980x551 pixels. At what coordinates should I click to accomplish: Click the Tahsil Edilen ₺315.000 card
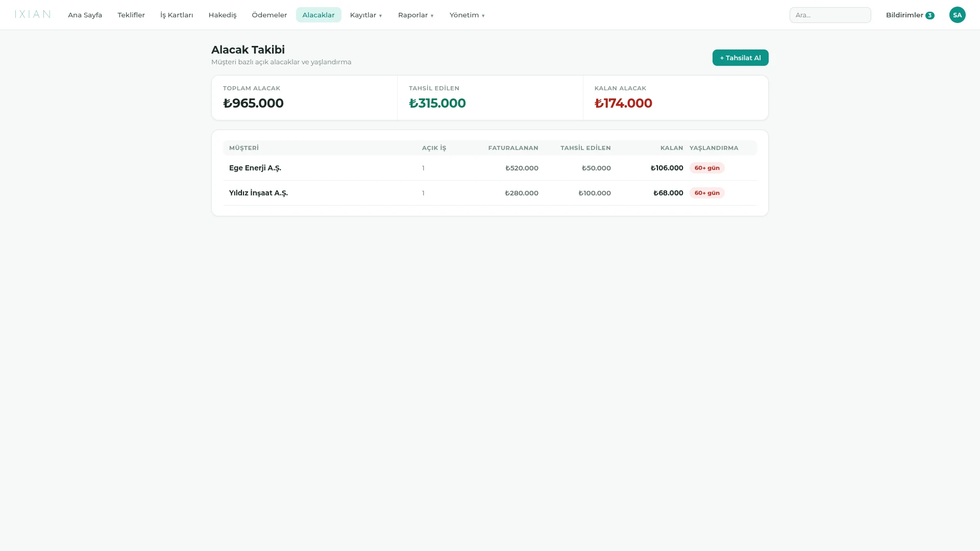pos(490,98)
